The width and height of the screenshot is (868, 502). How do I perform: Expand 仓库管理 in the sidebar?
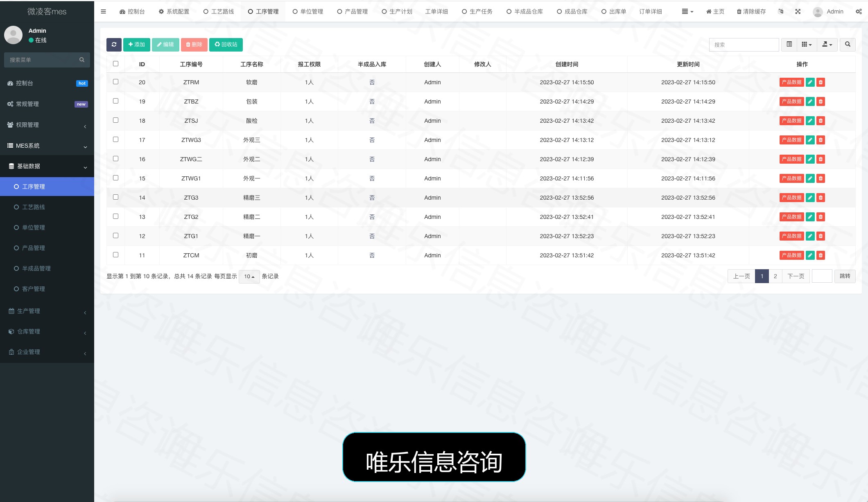47,331
